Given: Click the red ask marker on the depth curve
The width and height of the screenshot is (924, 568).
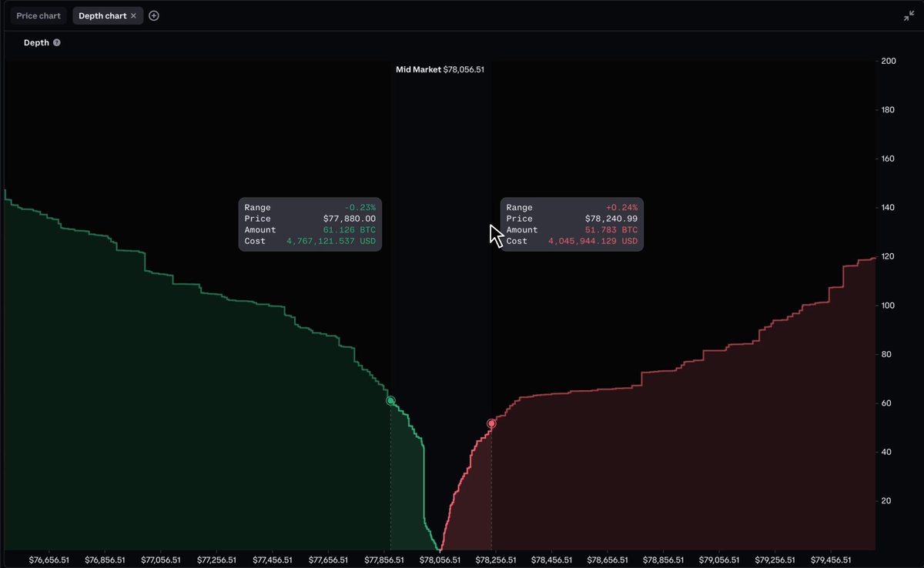Looking at the screenshot, I should click(x=491, y=423).
